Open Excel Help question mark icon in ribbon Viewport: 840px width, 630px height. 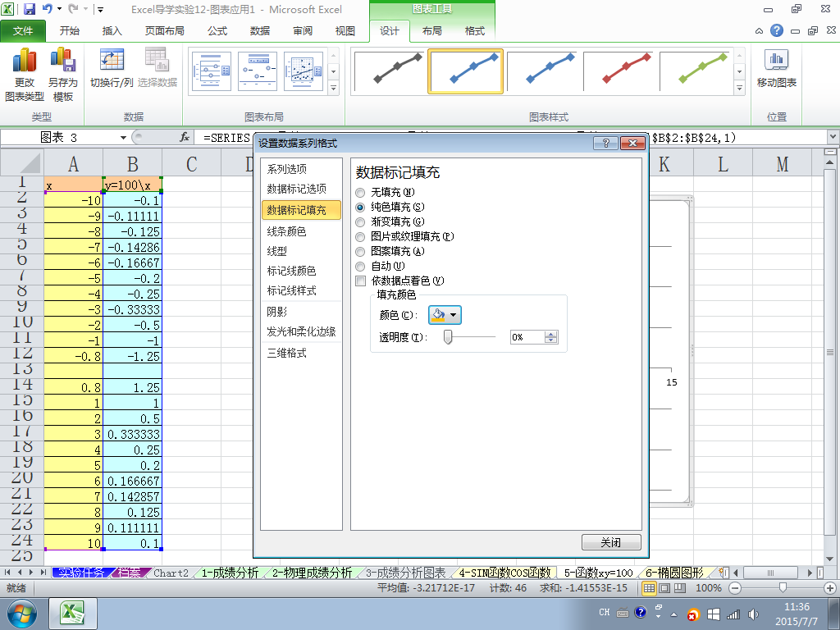coord(777,30)
